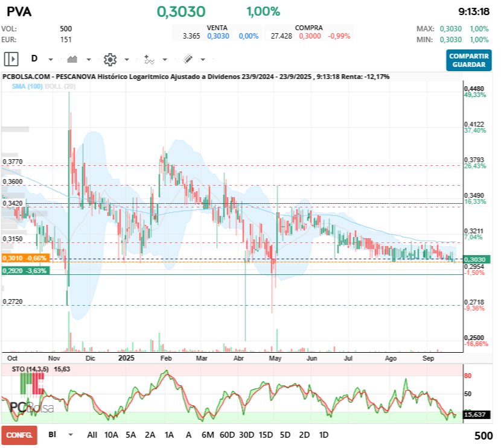Click the 0,3030 price tag on axis
The height and width of the screenshot is (448, 501).
[474, 259]
